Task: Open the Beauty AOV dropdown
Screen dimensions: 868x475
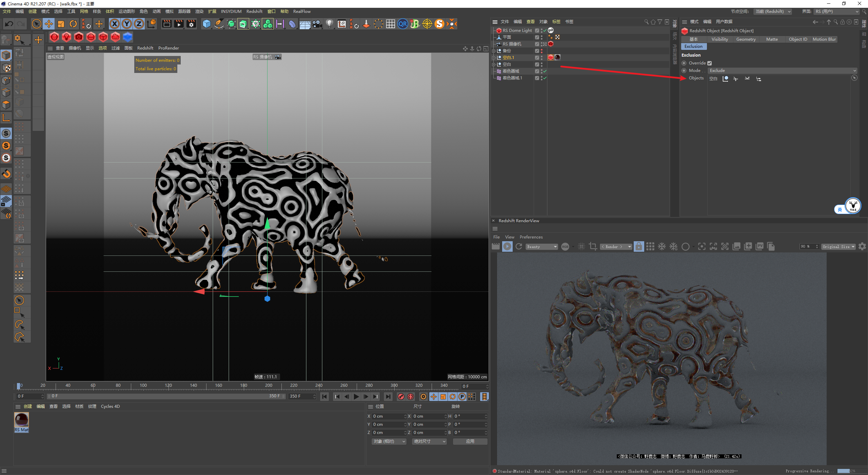Action: point(541,247)
